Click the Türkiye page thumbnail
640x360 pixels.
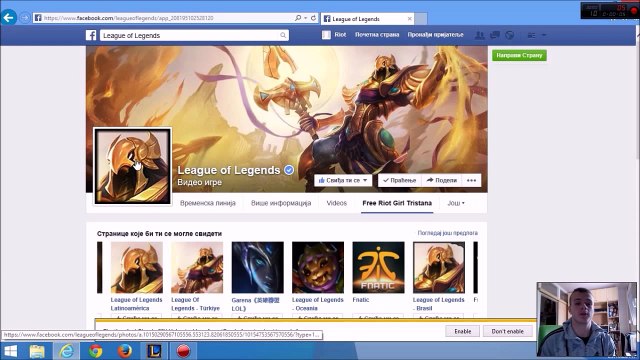pos(197,267)
